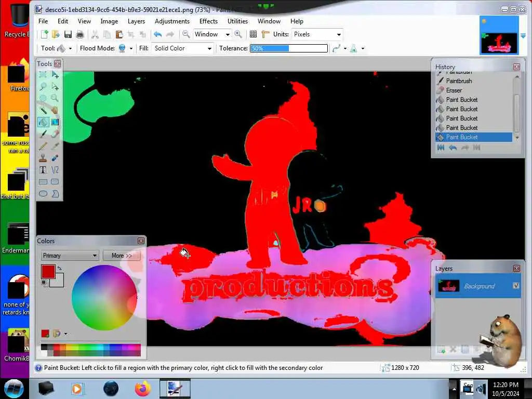Open the Flood Mode dropdown

pyautogui.click(x=130, y=48)
